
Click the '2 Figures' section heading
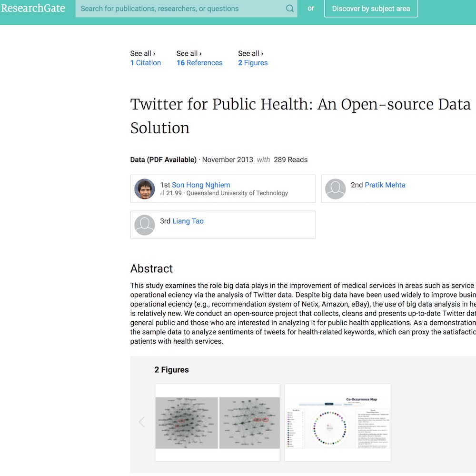tap(171, 370)
